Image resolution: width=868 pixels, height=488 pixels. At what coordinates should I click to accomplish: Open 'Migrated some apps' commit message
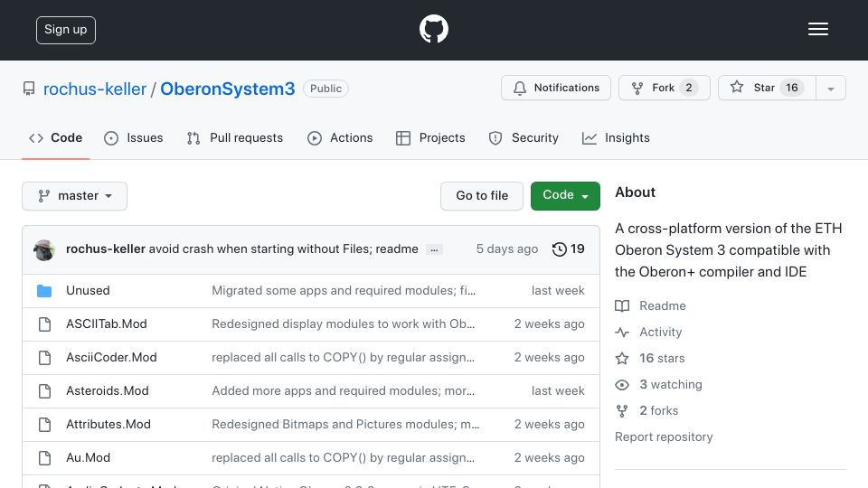pyautogui.click(x=344, y=290)
